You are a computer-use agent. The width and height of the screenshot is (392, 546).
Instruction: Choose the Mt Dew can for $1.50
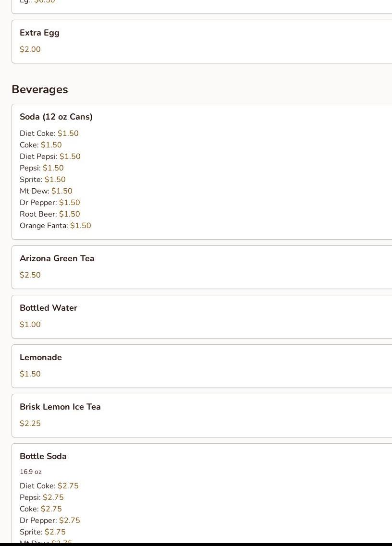click(46, 191)
